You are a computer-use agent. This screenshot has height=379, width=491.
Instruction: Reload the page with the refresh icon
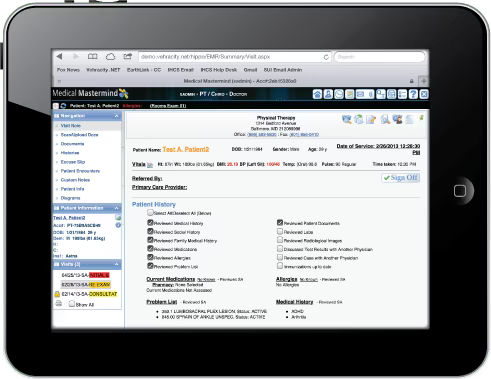click(x=326, y=57)
